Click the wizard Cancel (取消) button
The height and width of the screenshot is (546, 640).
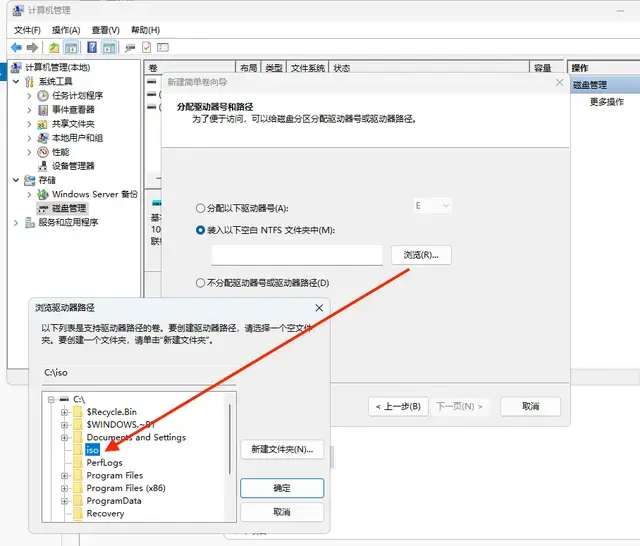tap(531, 406)
